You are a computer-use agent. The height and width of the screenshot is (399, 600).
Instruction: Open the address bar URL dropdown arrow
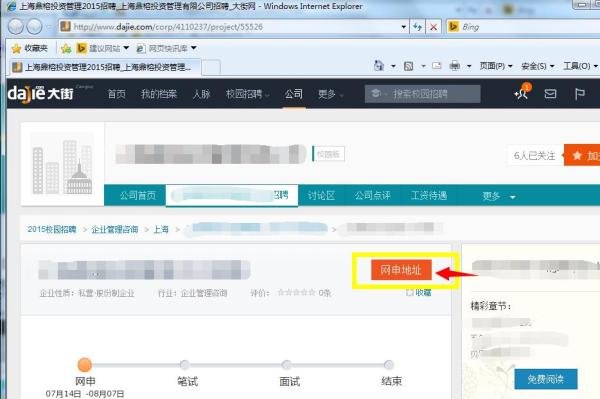tap(403, 27)
